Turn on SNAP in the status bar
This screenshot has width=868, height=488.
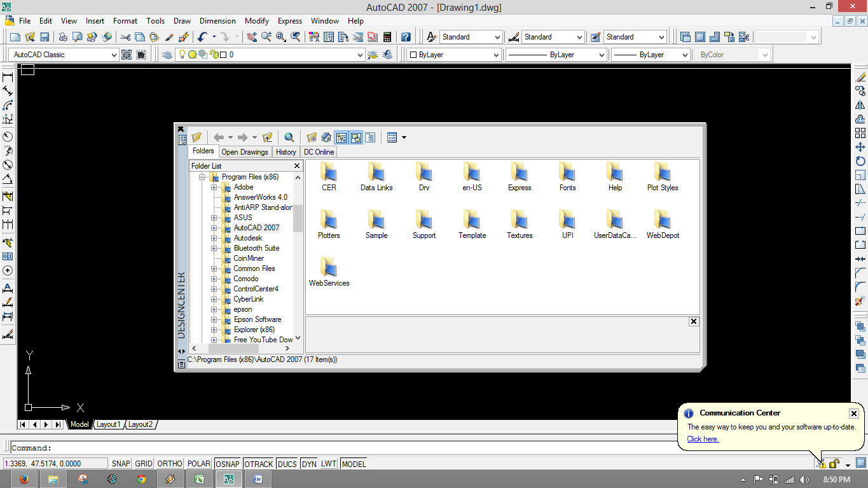(120, 464)
